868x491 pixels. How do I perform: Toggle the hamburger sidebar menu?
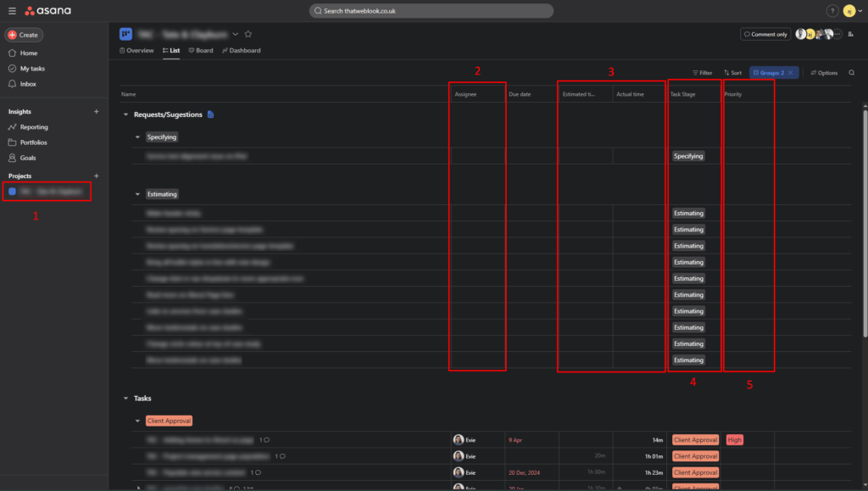(12, 11)
